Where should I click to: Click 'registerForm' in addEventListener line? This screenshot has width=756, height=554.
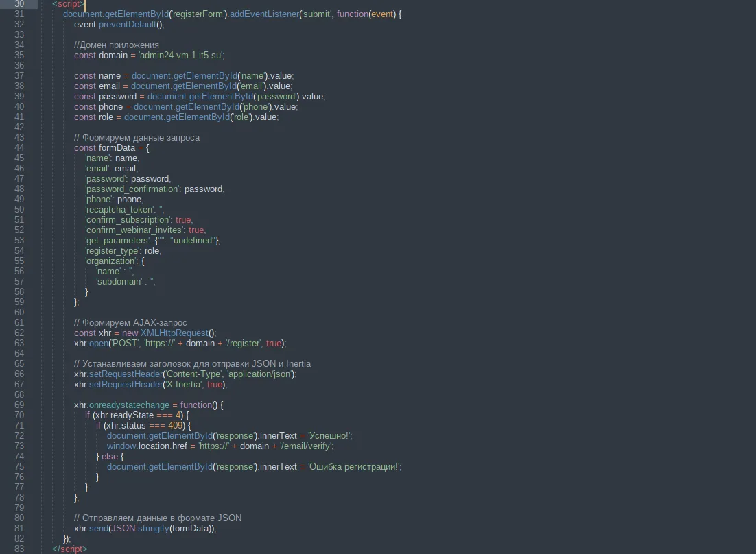point(198,14)
